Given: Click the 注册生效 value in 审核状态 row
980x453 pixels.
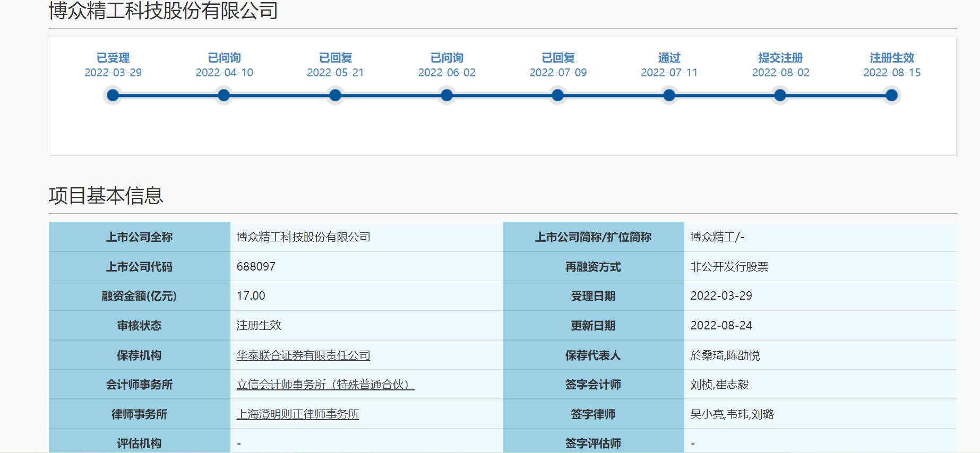Looking at the screenshot, I should (259, 326).
